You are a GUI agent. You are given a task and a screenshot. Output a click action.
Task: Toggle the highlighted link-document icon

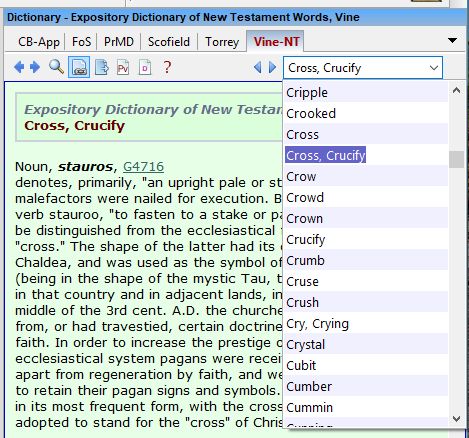pyautogui.click(x=79, y=67)
